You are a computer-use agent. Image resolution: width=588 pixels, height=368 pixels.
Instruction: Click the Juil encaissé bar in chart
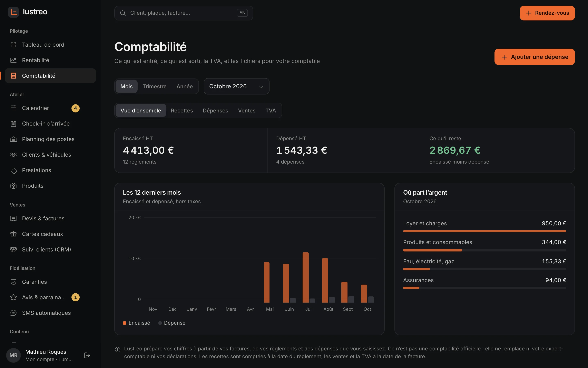coord(306,277)
